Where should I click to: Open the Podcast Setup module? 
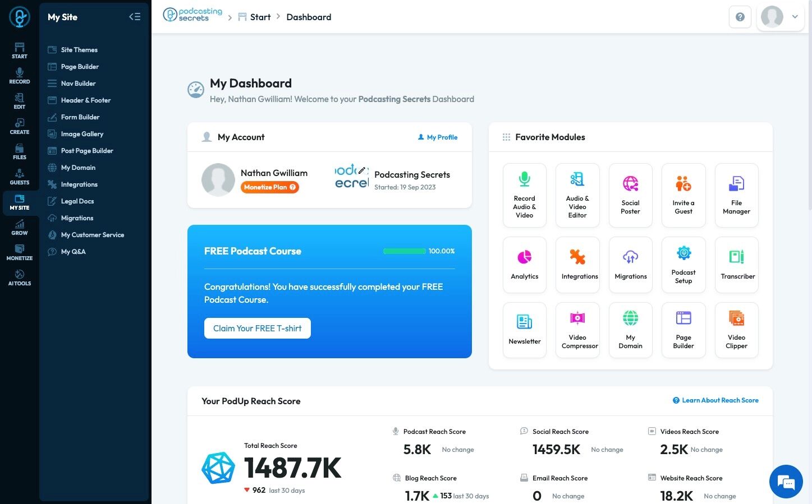coord(683,265)
